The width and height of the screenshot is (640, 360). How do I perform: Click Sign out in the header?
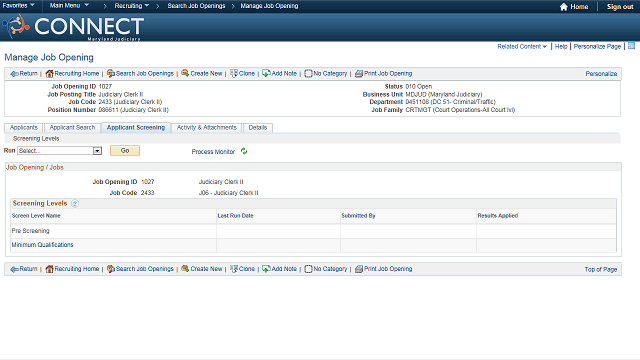(620, 7)
